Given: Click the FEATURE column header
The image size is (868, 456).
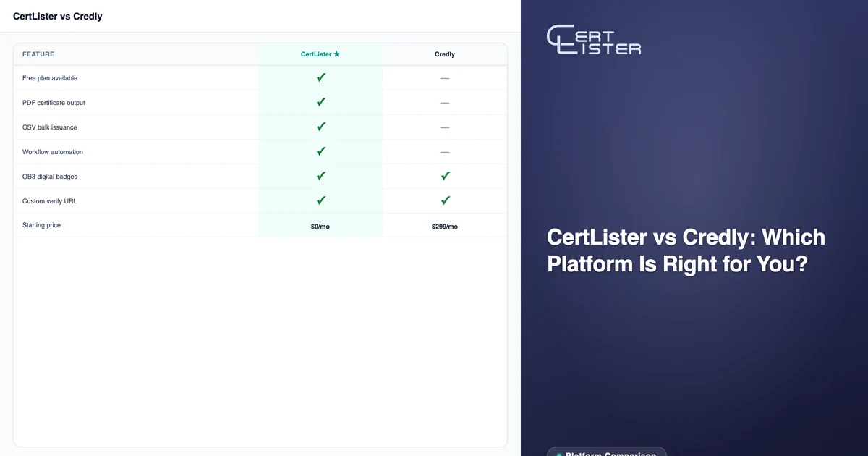Looking at the screenshot, I should click(38, 54).
